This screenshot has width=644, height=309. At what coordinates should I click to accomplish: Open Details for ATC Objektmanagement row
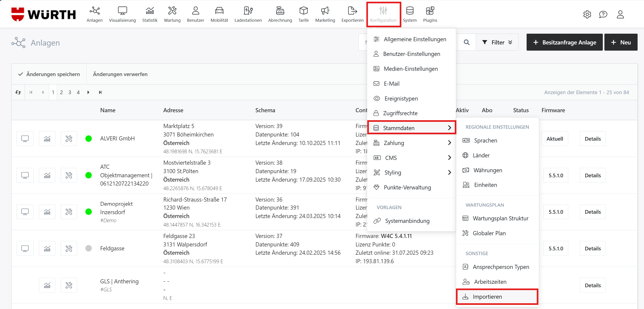click(x=592, y=175)
